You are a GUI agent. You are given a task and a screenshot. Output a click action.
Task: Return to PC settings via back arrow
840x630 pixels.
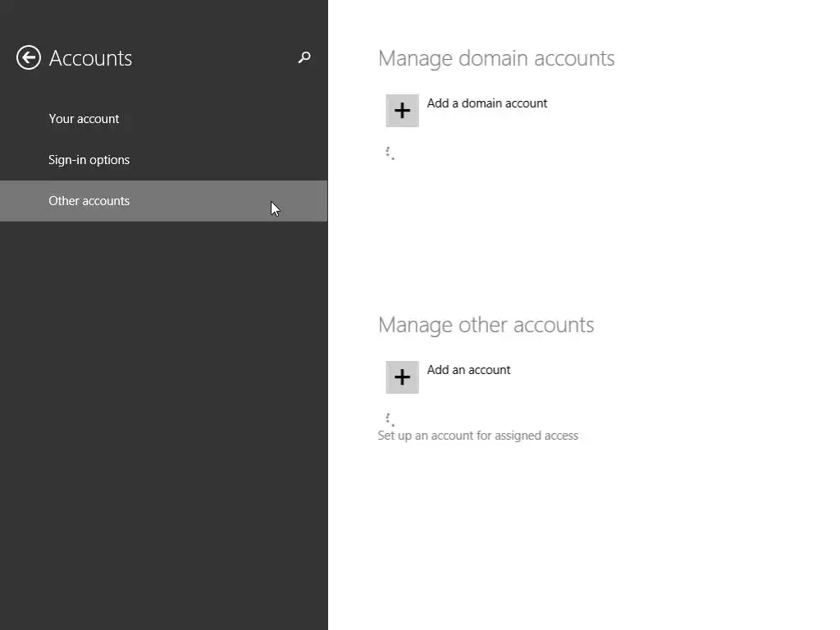[29, 57]
